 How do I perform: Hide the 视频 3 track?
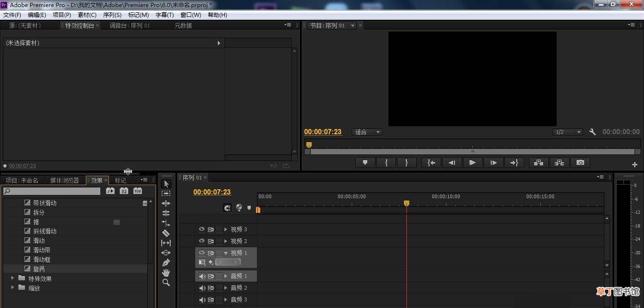coord(202,229)
